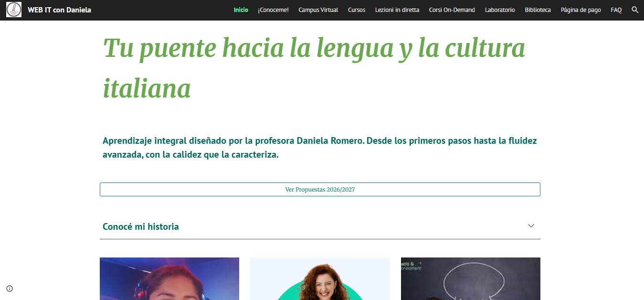
Task: Open the Página de pago page
Action: point(581,10)
